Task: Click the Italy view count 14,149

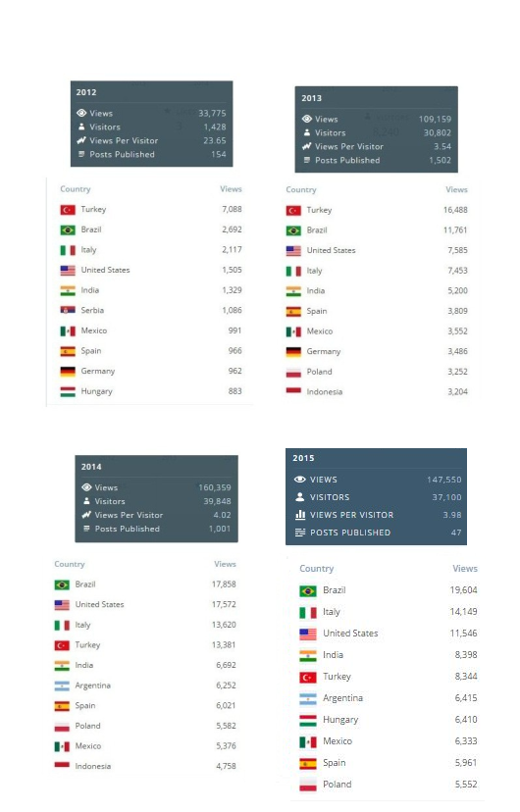Action: pos(463,612)
